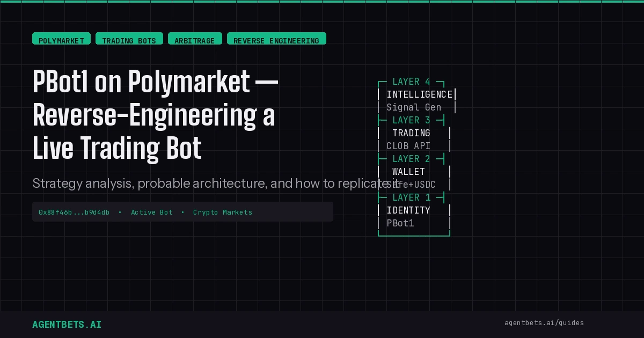644x338 pixels.
Task: Click the Crypto Markets label
Action: pos(223,212)
